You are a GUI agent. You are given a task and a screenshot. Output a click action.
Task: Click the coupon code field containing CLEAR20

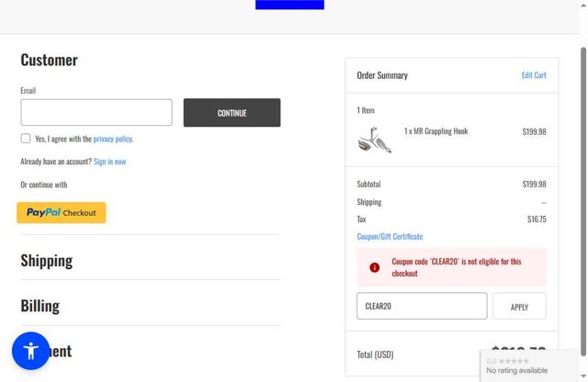tap(422, 306)
